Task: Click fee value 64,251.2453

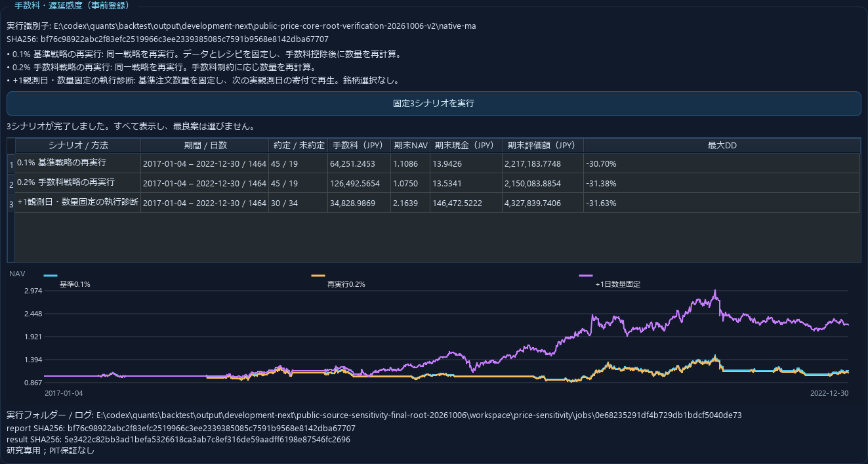Action: click(359, 163)
